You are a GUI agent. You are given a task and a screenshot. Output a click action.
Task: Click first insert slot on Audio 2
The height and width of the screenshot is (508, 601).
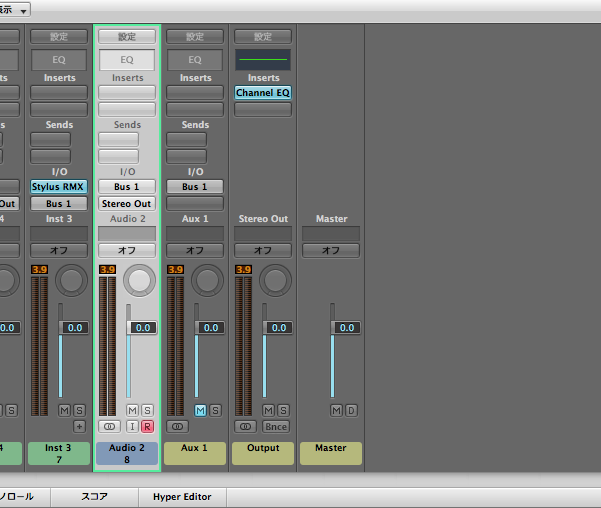pos(127,93)
